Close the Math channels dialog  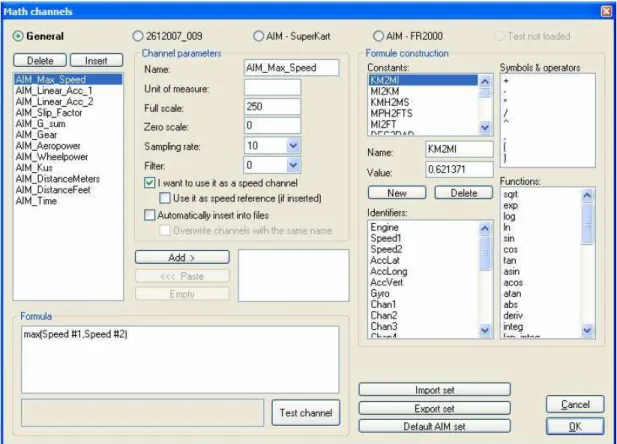click(606, 11)
